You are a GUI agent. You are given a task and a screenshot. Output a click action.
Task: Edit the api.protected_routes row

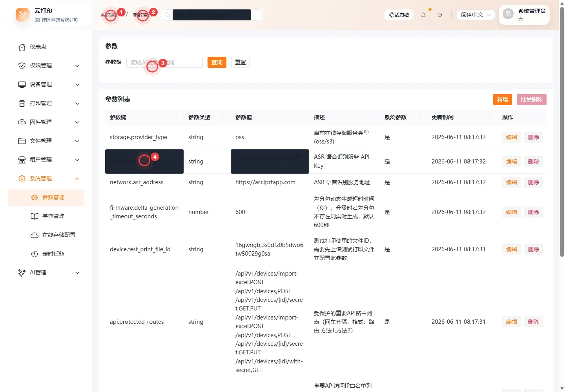click(x=512, y=322)
